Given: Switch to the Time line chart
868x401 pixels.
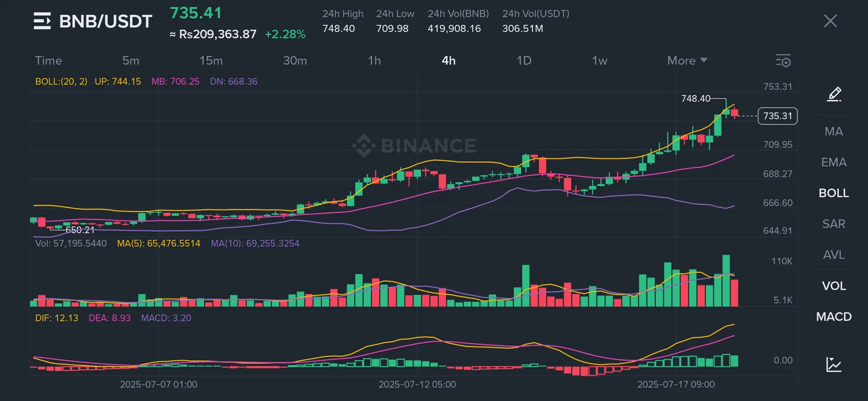Looking at the screenshot, I should (49, 61).
